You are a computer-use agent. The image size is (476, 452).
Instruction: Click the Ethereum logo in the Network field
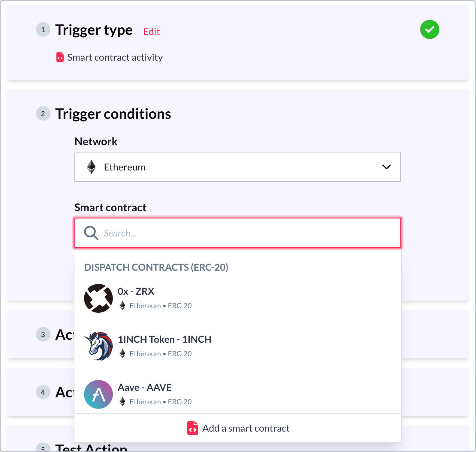pos(91,167)
